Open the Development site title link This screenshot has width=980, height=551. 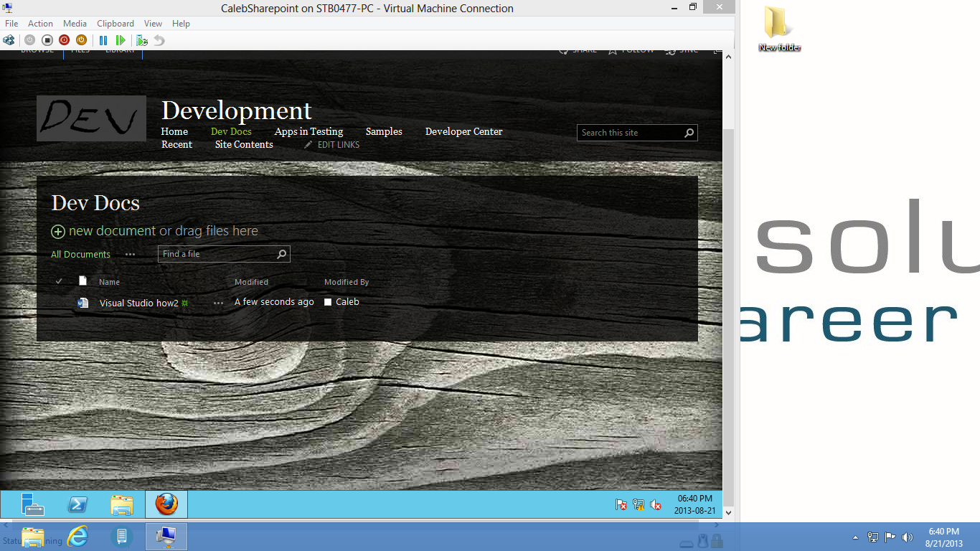coord(237,110)
